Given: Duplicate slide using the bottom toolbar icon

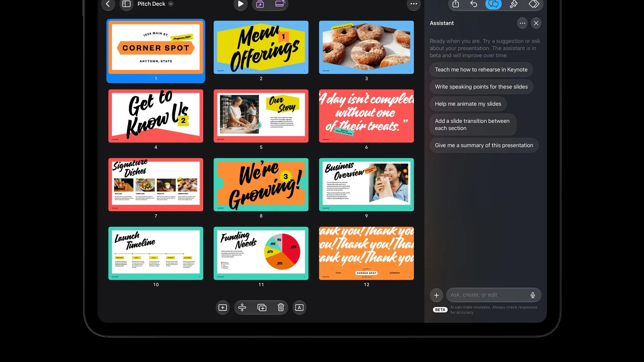Looking at the screenshot, I should 262,308.
